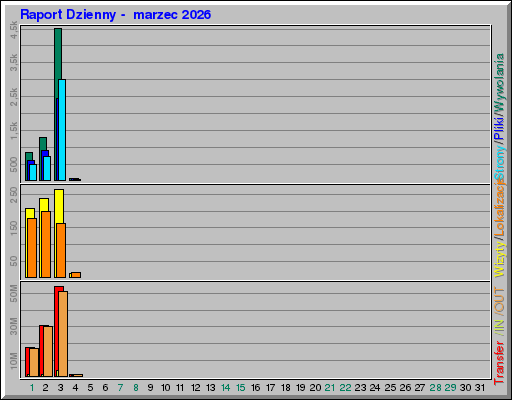Click day label "31" on the x-axis
Screen dimensions: 512x400
(x=480, y=388)
